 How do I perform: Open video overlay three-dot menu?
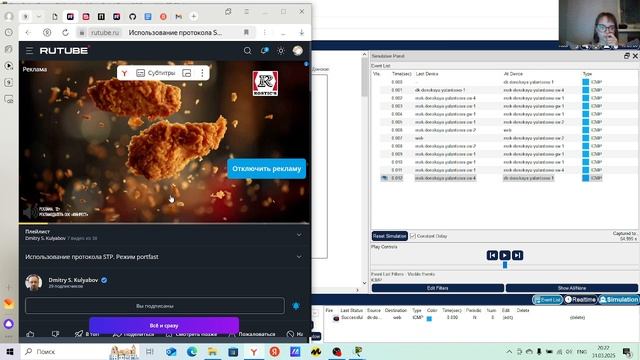pyautogui.click(x=202, y=73)
